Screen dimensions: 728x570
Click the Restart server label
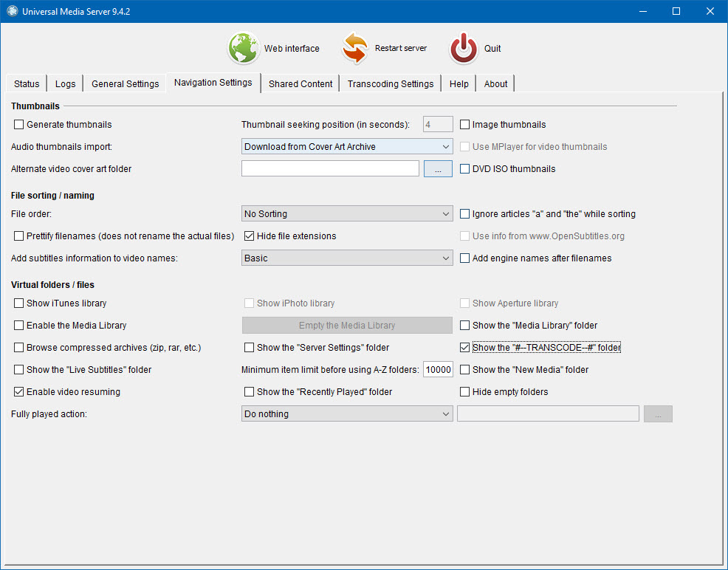click(x=401, y=48)
